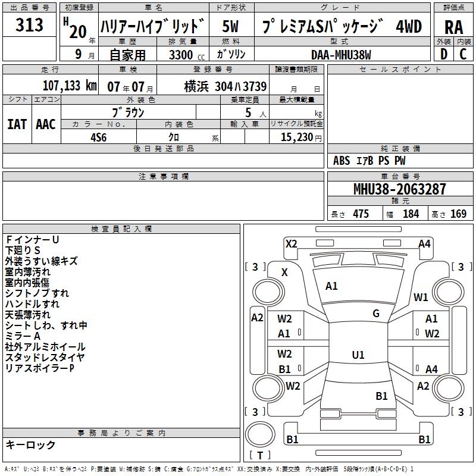Click chassis number MHU38-2063287
Image resolution: width=476 pixels, height=476 pixels.
(399, 189)
